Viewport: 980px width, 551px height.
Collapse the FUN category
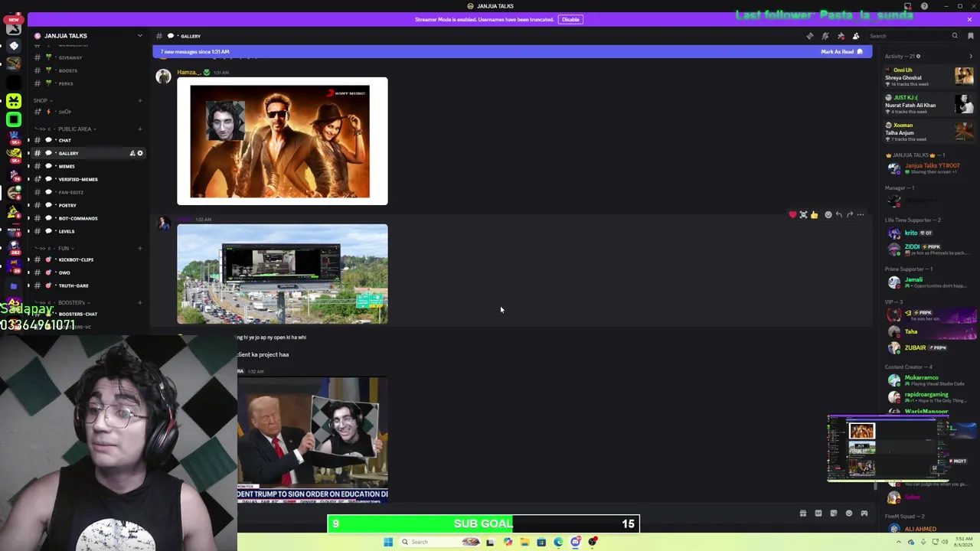54,248
